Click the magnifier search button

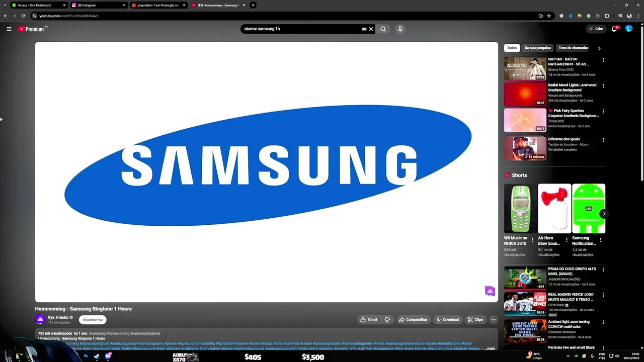coord(383,29)
